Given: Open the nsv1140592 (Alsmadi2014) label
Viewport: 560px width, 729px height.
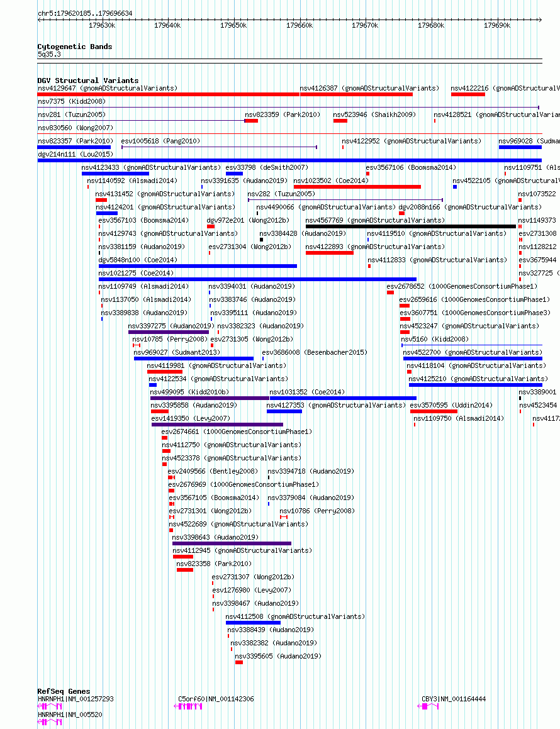Looking at the screenshot, I should click(132, 181).
